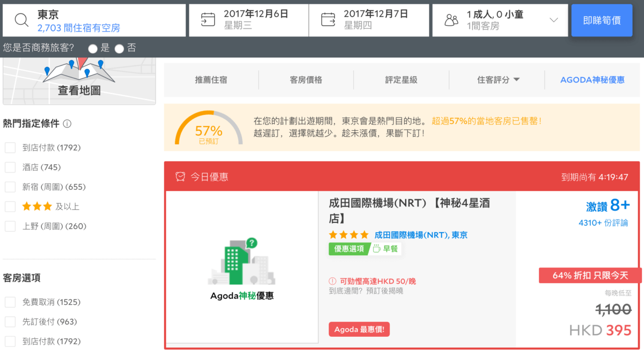
Task: Click the 可慳高達HKD 50/晚 text
Action: 378,281
